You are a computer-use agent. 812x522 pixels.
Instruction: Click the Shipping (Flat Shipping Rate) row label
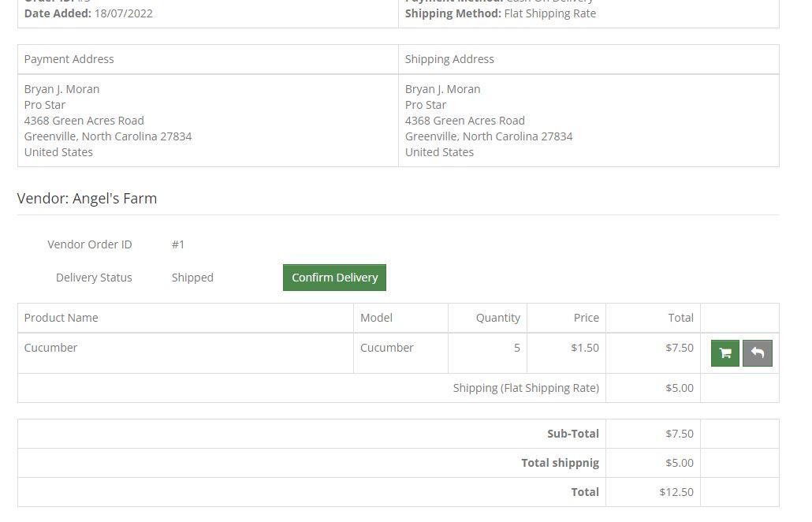(526, 388)
